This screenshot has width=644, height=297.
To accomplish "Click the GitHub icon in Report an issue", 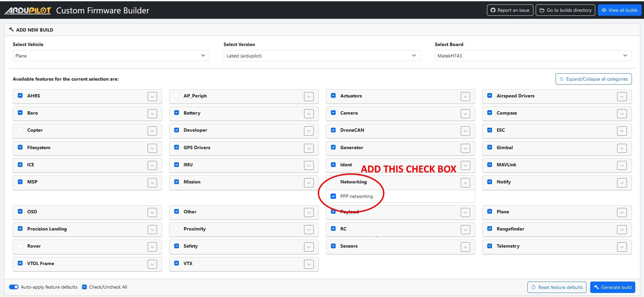I will tap(493, 10).
